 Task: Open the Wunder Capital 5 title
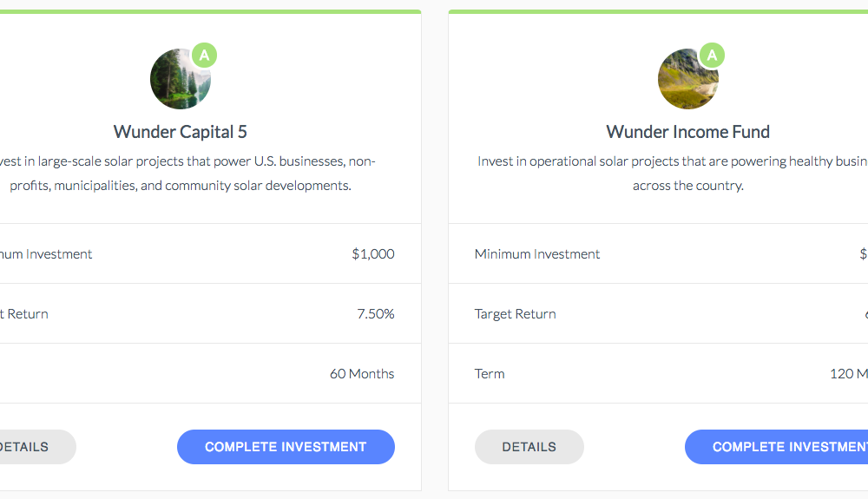point(181,132)
